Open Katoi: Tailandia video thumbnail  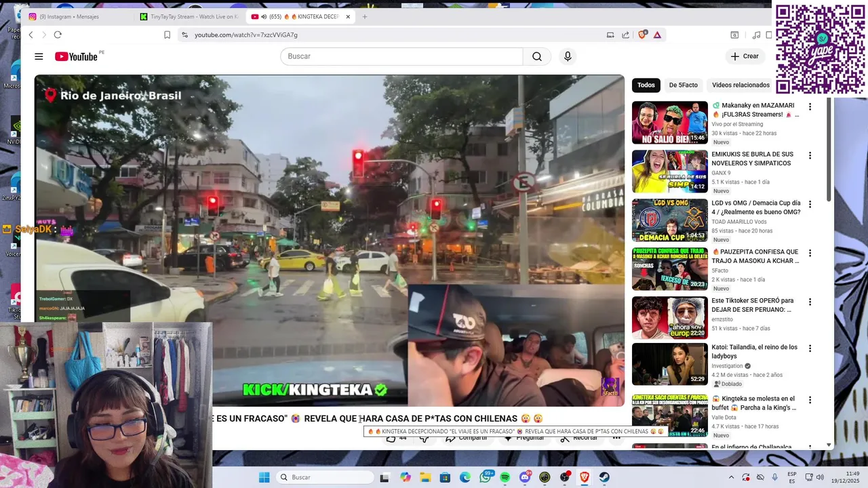tap(669, 364)
